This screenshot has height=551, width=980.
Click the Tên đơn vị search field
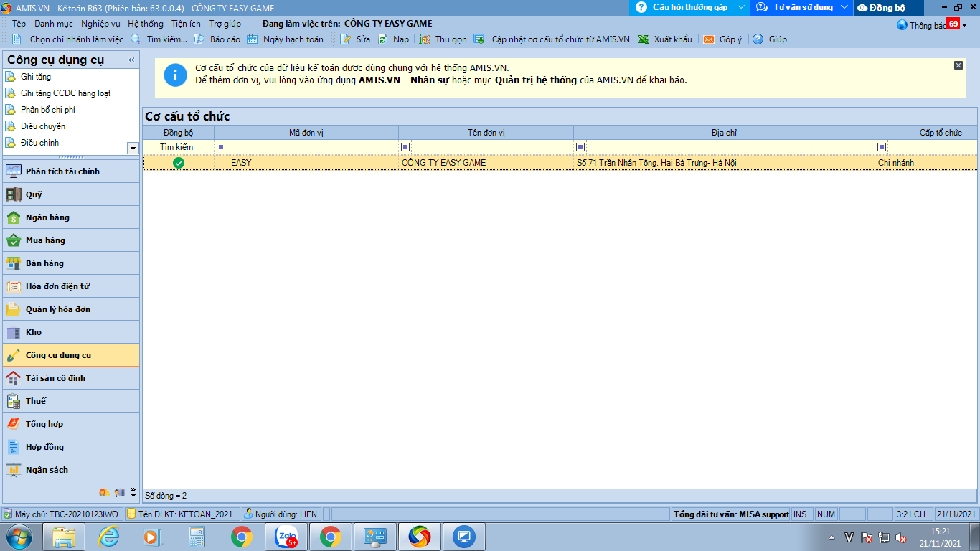coord(492,147)
